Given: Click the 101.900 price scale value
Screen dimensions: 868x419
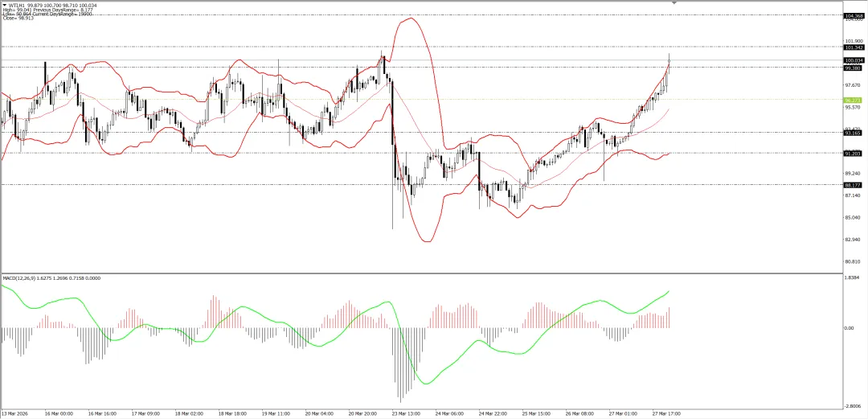Looking at the screenshot, I should click(854, 41).
